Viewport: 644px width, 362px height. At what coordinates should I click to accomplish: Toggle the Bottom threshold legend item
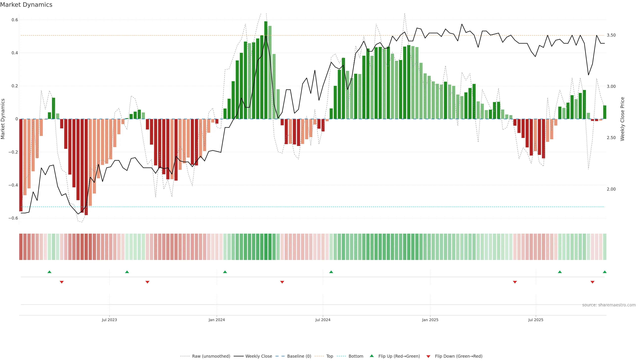pos(356,356)
